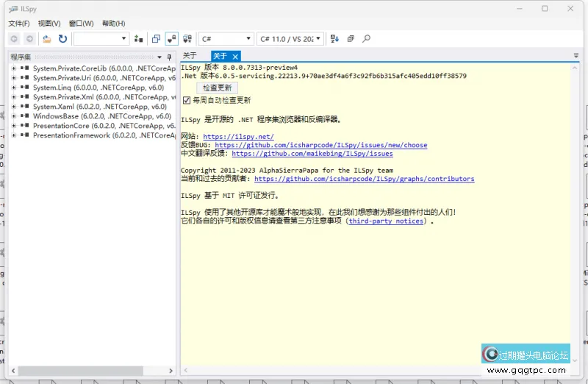Open the 文件(F) menu

tap(19, 24)
